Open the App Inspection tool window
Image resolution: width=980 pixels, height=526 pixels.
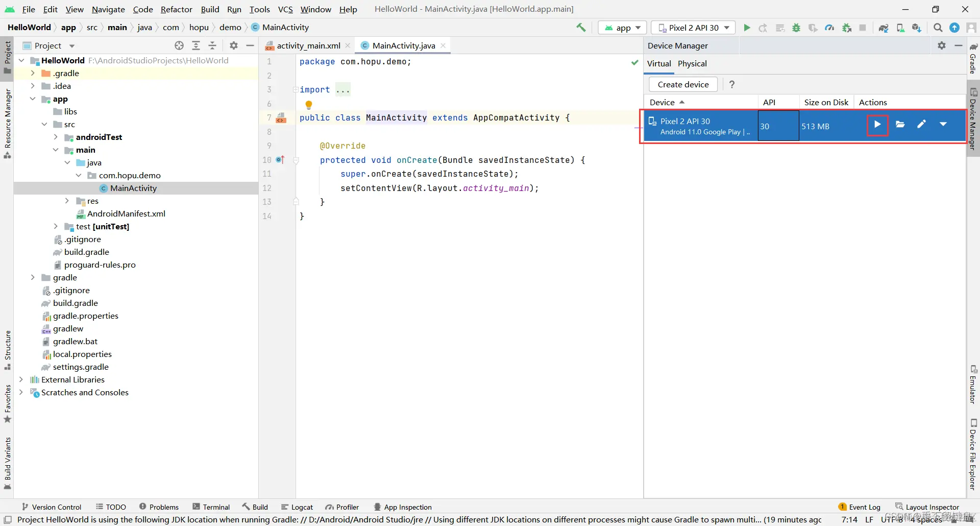pyautogui.click(x=403, y=507)
